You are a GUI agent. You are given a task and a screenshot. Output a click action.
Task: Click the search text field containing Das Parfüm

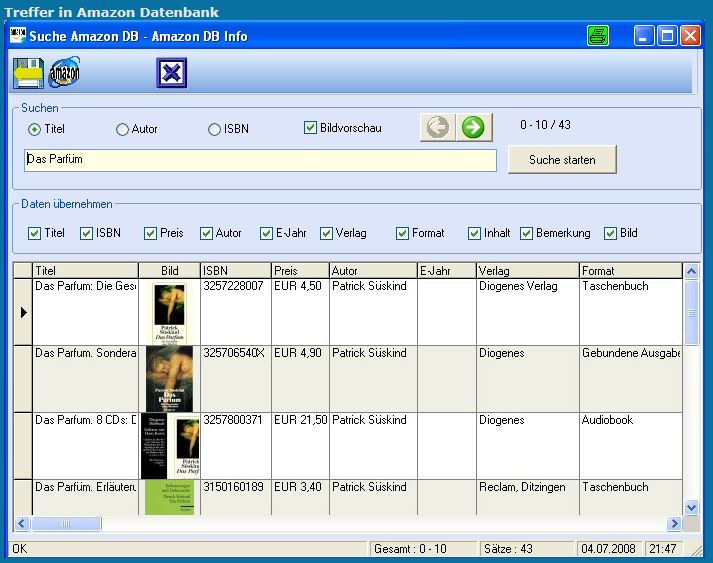(x=260, y=160)
